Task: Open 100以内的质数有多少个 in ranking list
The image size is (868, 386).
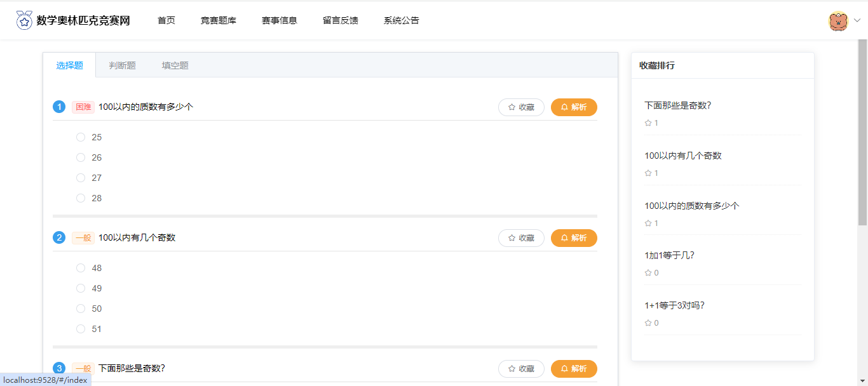Action: pyautogui.click(x=691, y=206)
